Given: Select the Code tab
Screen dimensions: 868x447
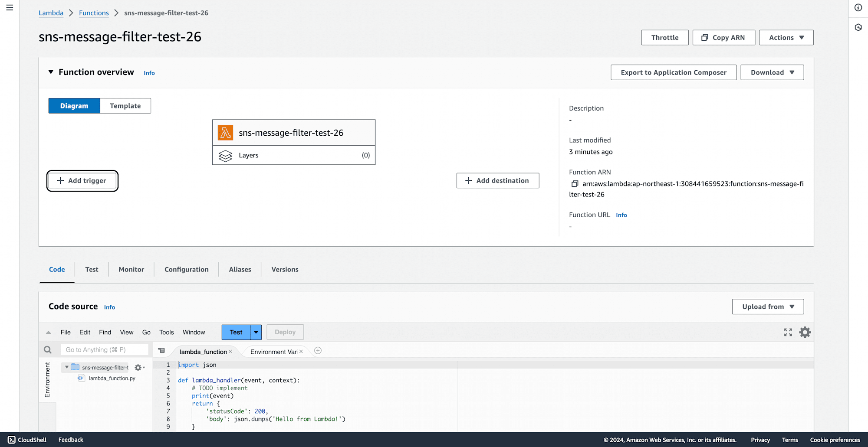Looking at the screenshot, I should coord(57,269).
